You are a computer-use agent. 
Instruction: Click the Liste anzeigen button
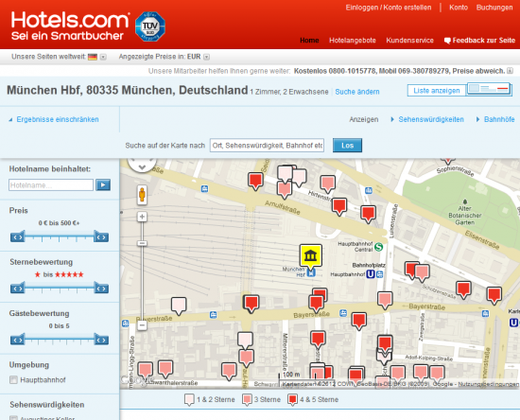tap(437, 91)
